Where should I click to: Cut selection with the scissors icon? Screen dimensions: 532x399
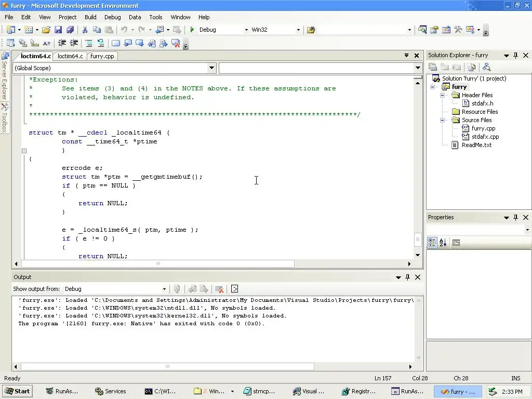[x=85, y=30]
